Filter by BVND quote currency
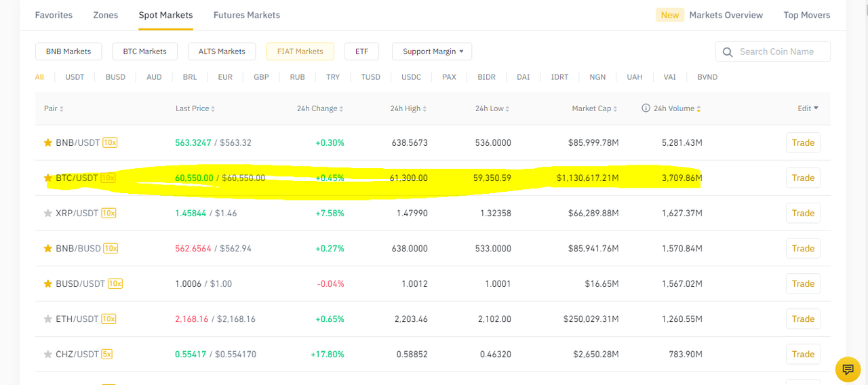 point(707,77)
